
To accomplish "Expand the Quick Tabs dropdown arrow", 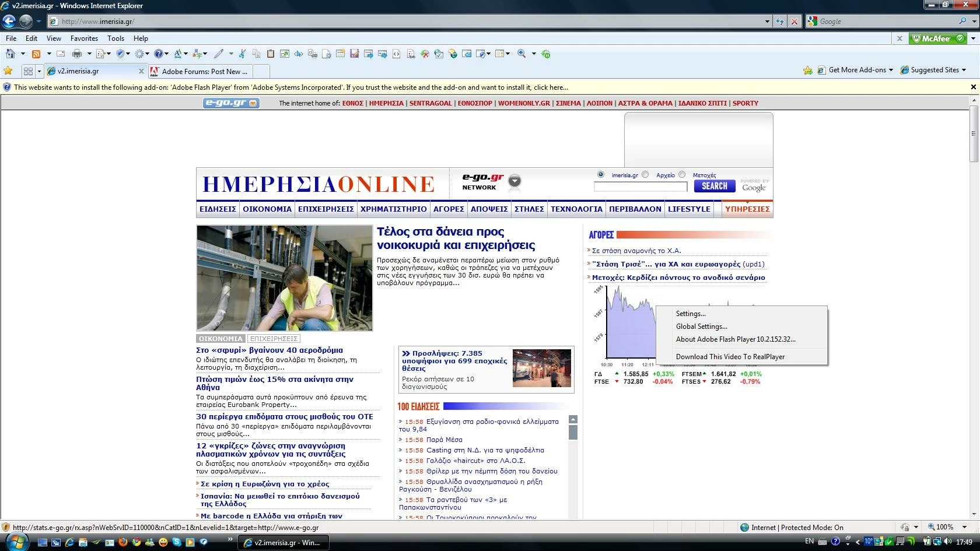I will (x=39, y=71).
